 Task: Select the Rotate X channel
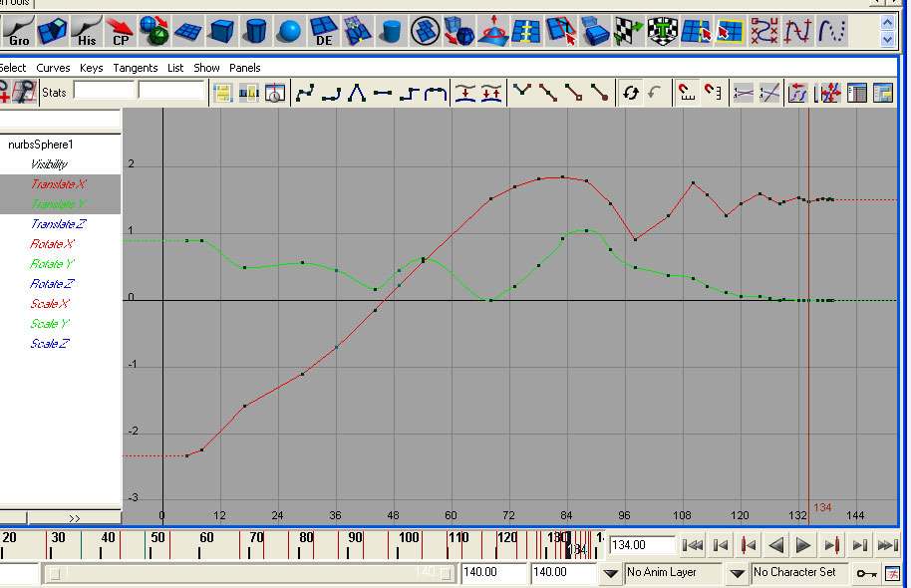tap(52, 244)
